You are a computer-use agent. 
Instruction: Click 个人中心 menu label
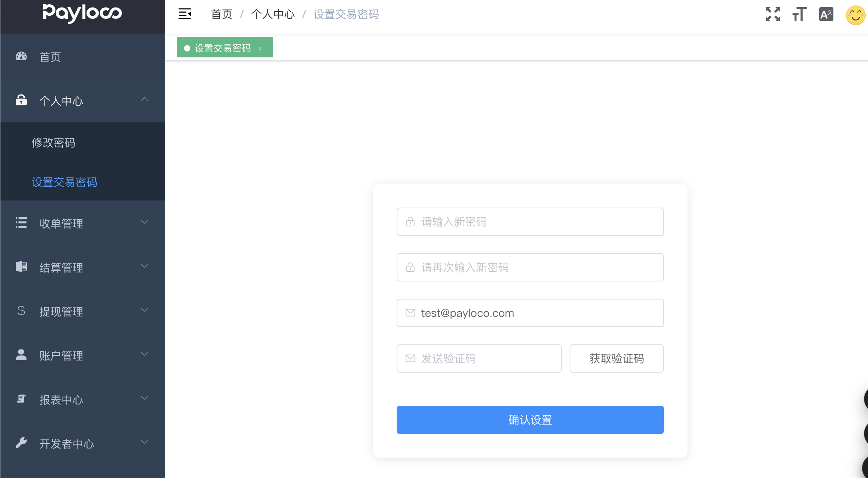click(x=61, y=101)
